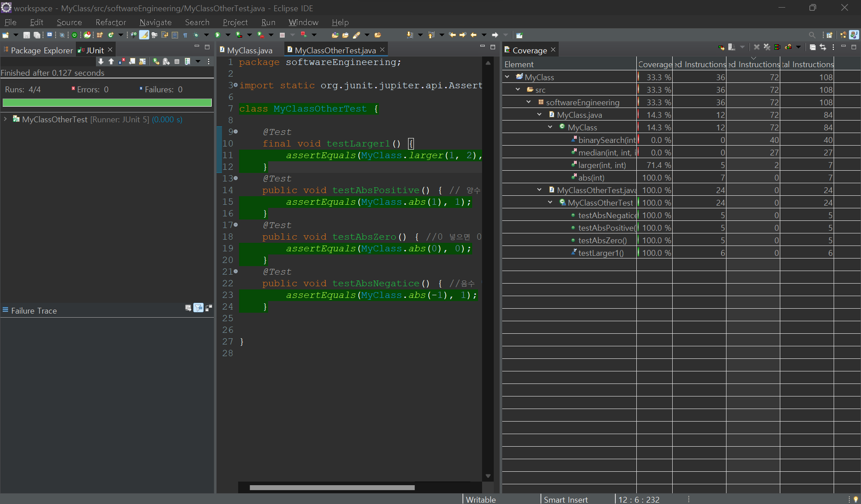Expand the MyClassOtherTest runner node
The width and height of the screenshot is (861, 504).
[5, 119]
